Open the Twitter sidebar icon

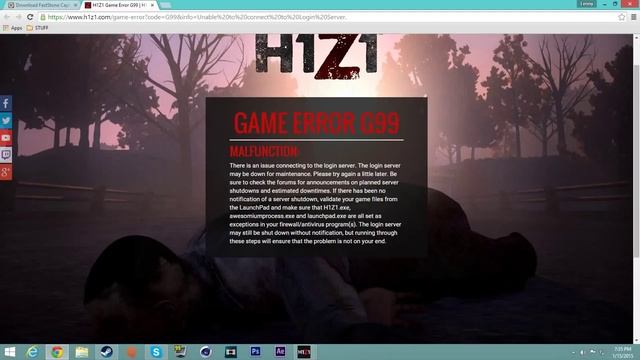(x=6, y=120)
